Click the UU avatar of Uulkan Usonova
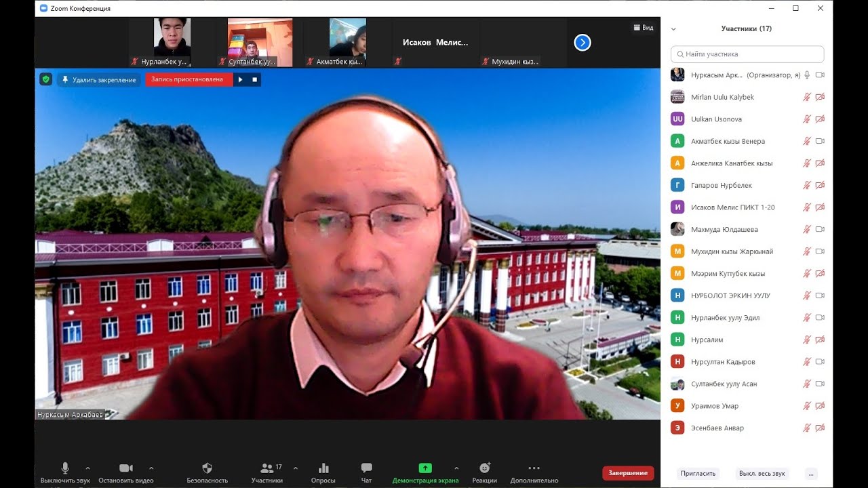868x488 pixels. click(x=677, y=119)
